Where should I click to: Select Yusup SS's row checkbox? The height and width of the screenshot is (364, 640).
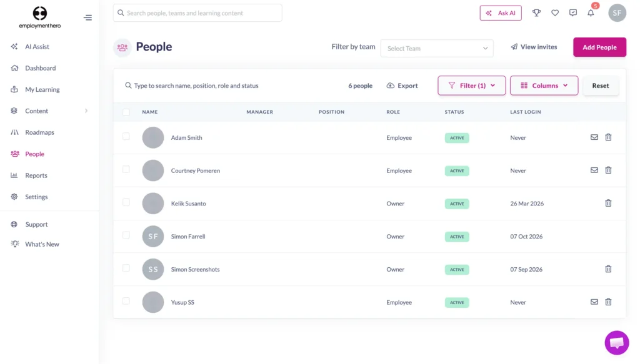pyautogui.click(x=126, y=301)
